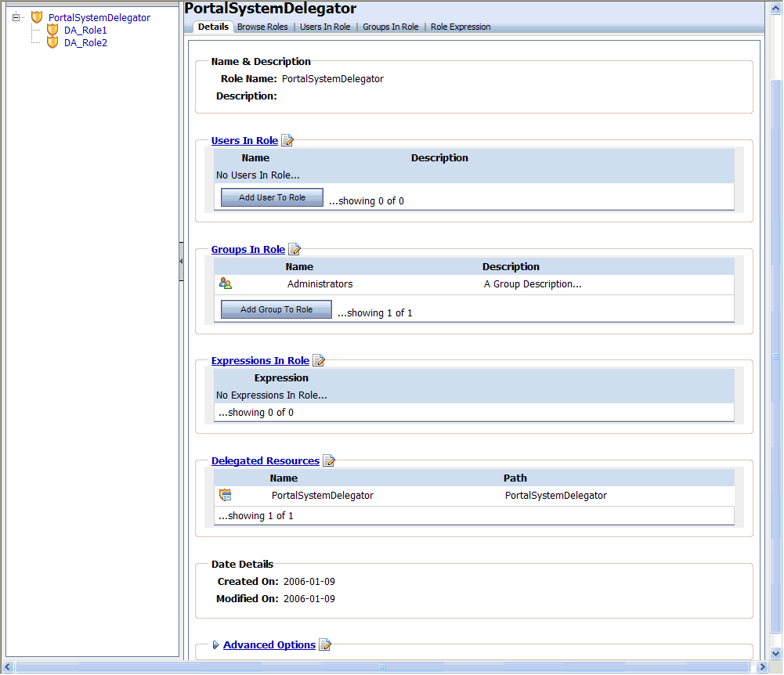The height and width of the screenshot is (675, 784).
Task: Click the vertical scrollbar up arrow
Action: tap(776, 8)
